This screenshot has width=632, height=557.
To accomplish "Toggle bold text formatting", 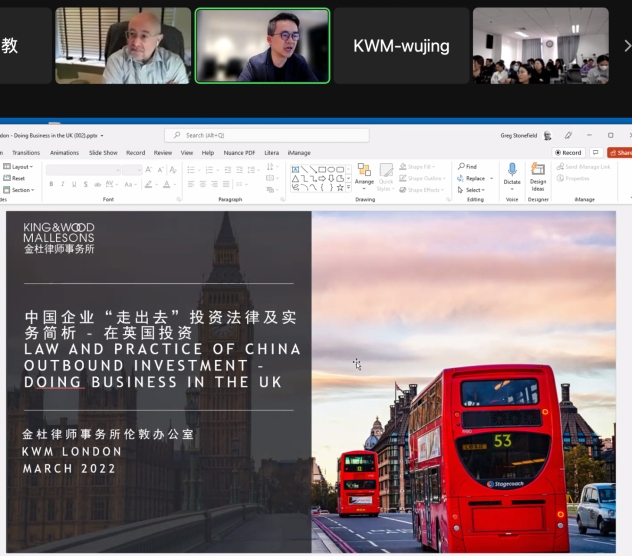I will click(51, 185).
